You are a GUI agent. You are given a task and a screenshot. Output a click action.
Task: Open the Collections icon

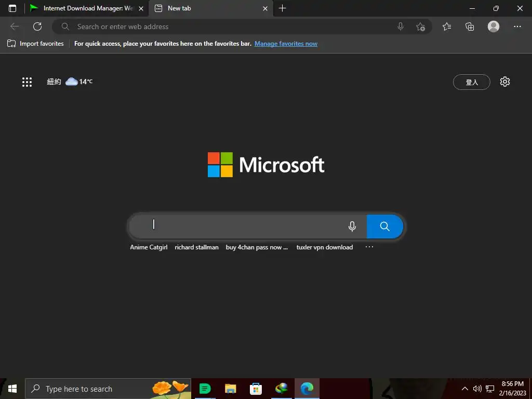(x=470, y=26)
